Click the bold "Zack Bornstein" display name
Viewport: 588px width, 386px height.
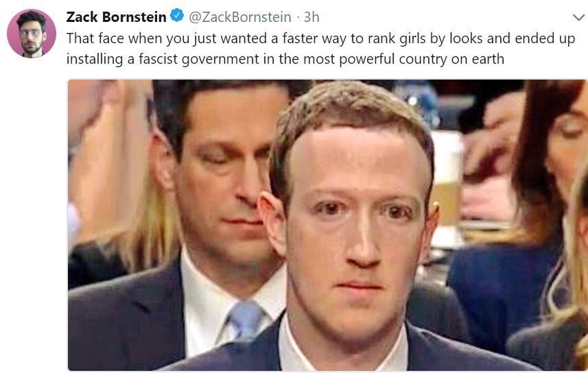(x=116, y=17)
